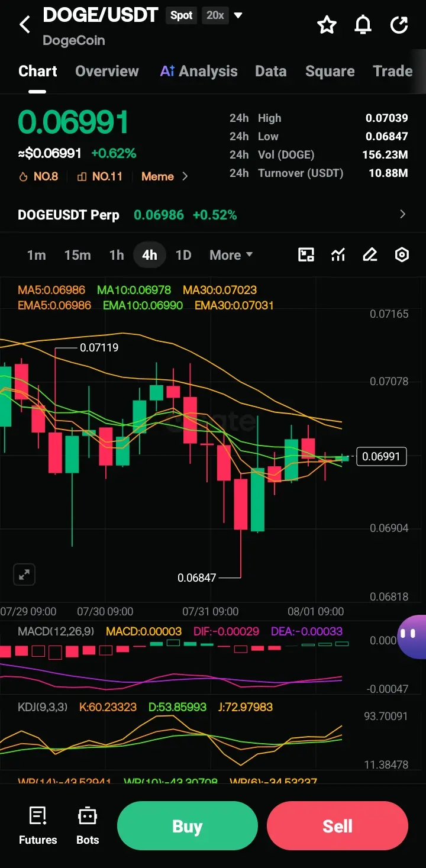Tap the red Sell button
426x868 pixels.
[337, 826]
